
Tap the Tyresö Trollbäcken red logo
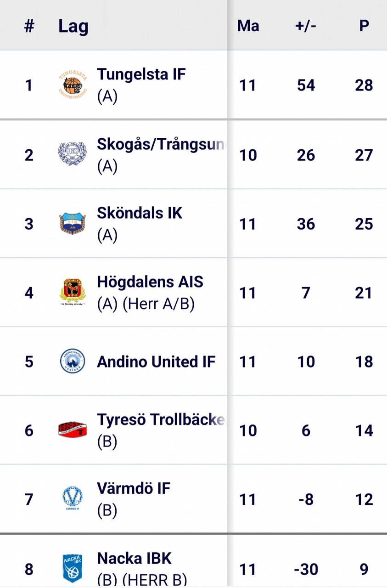click(73, 430)
